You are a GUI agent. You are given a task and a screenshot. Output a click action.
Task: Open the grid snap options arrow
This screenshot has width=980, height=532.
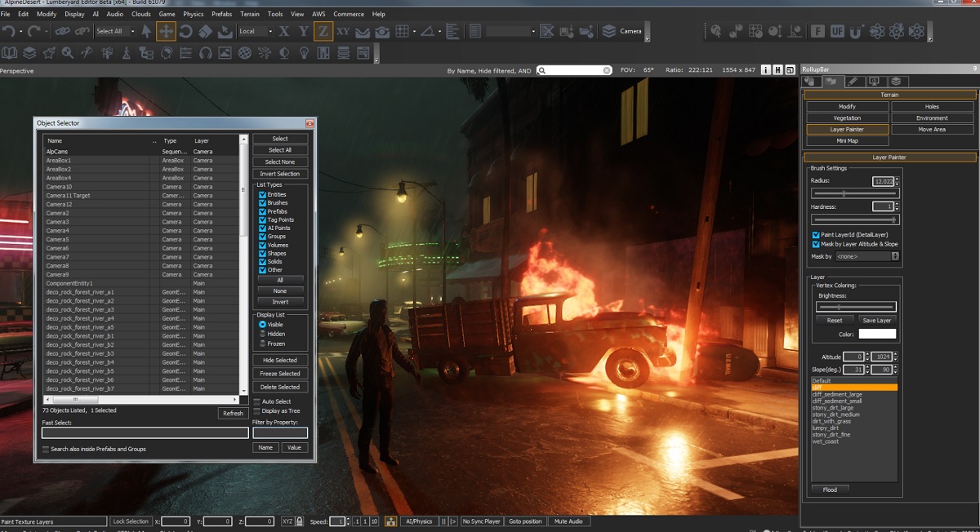click(x=415, y=32)
